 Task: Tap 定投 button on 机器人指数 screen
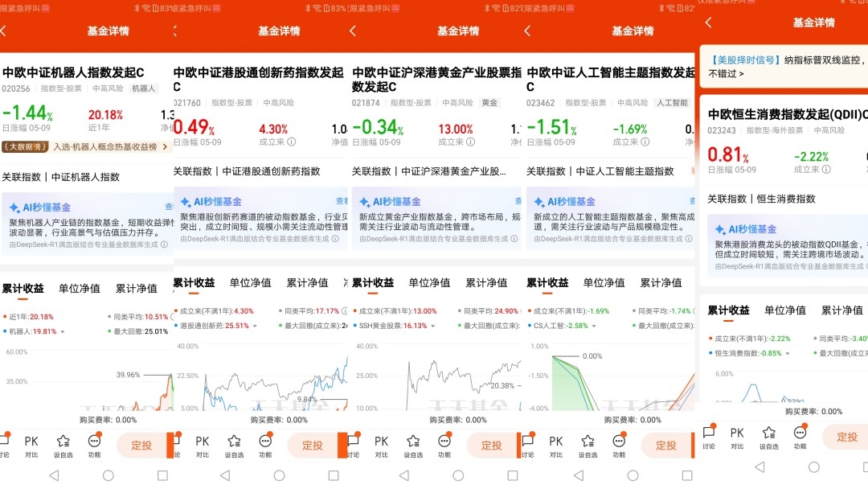point(141,446)
